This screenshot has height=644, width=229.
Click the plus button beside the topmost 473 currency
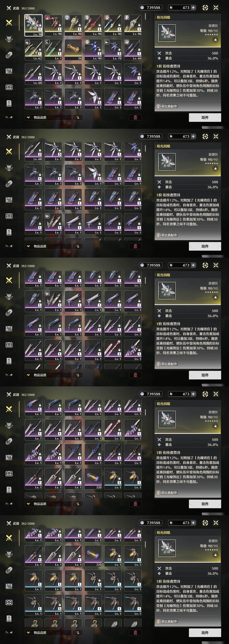pyautogui.click(x=193, y=8)
